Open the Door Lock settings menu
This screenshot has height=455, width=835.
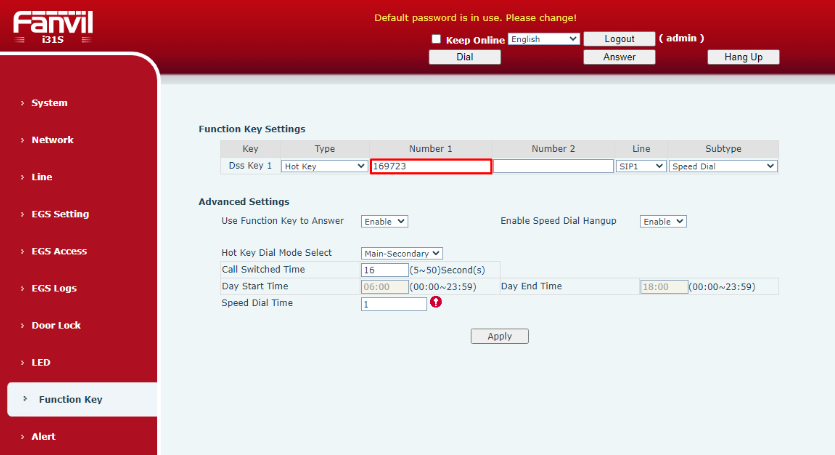[x=56, y=325]
